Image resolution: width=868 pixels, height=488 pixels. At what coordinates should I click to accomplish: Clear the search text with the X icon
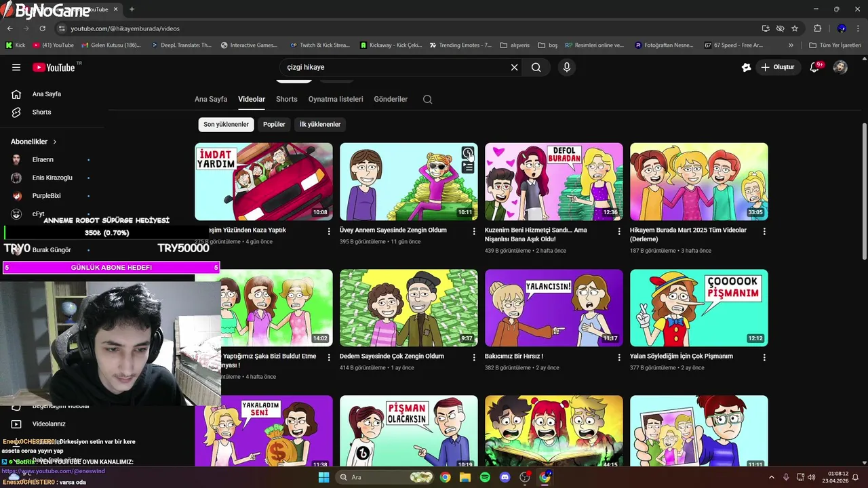point(514,67)
